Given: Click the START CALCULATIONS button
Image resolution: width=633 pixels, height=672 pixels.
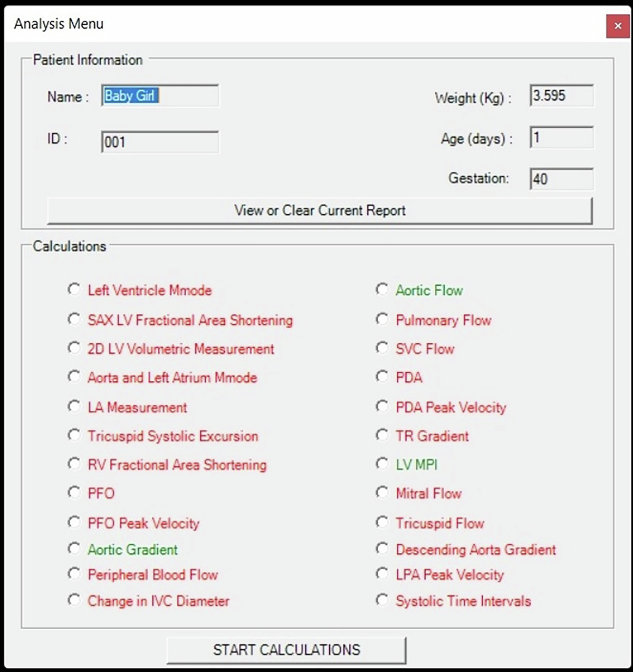Looking at the screenshot, I should tap(286, 650).
